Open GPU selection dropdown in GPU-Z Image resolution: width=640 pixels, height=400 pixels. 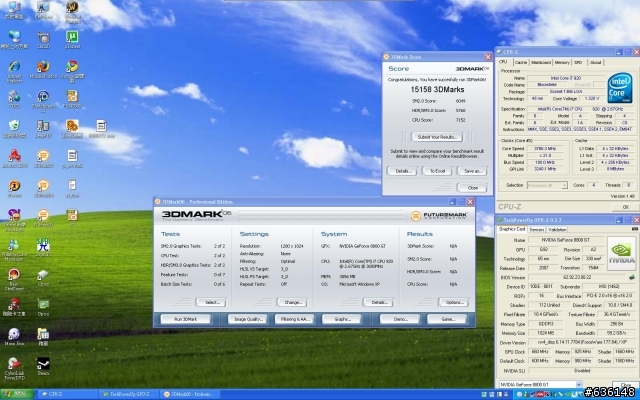pos(578,384)
